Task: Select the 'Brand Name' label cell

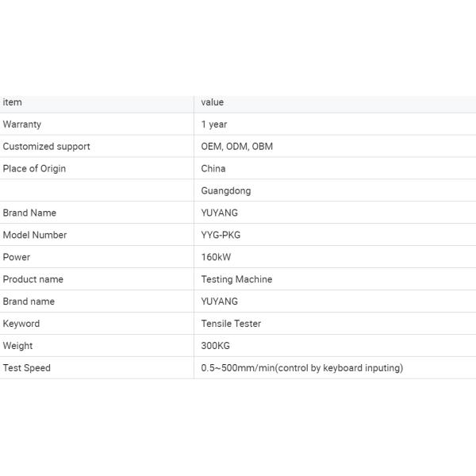Action: pos(29,213)
